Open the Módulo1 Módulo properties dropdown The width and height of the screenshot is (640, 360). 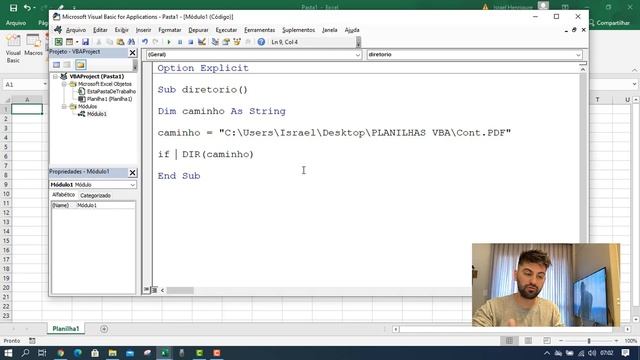tap(133, 185)
